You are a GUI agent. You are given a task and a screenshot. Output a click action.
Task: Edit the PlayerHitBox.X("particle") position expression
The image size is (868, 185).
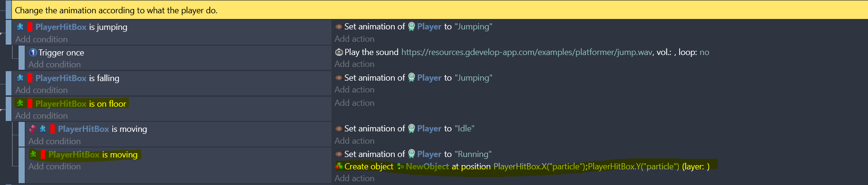pyautogui.click(x=539, y=166)
